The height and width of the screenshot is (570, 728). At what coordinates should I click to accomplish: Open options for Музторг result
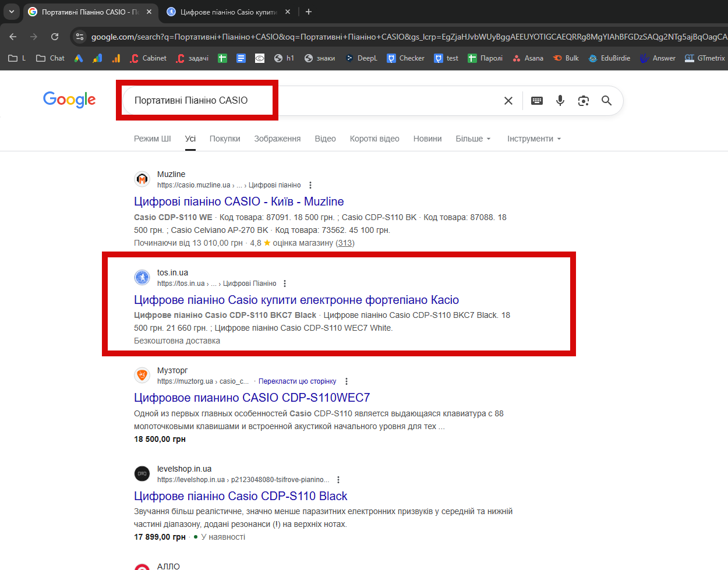[347, 381]
